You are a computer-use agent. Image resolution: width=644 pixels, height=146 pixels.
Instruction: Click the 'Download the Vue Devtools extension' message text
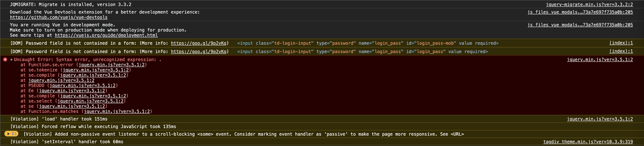pos(105,12)
